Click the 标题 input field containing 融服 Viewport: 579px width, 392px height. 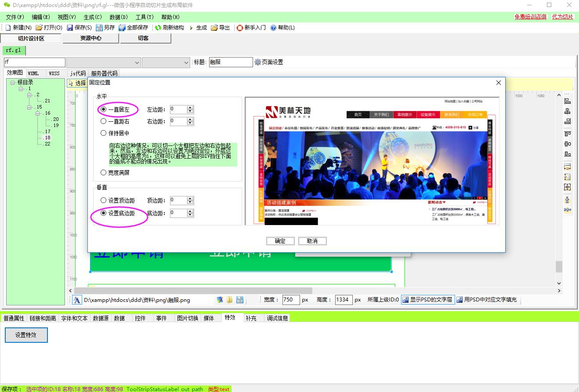pos(230,62)
